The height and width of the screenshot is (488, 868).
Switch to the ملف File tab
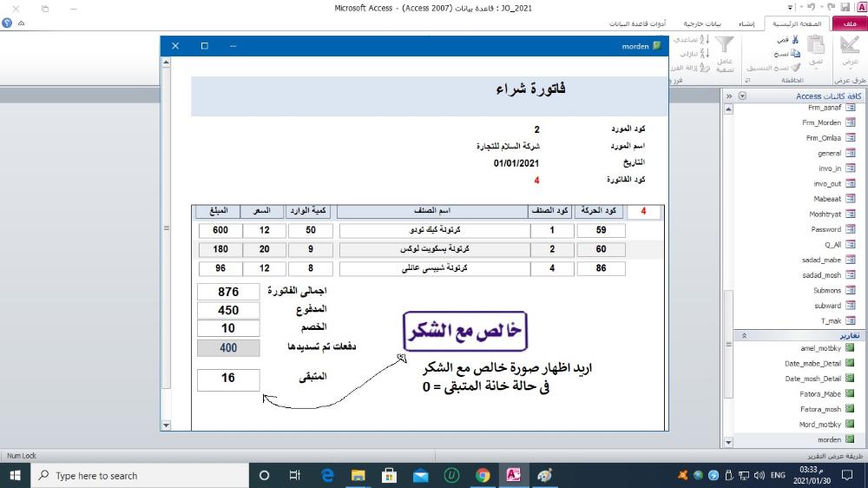point(850,23)
